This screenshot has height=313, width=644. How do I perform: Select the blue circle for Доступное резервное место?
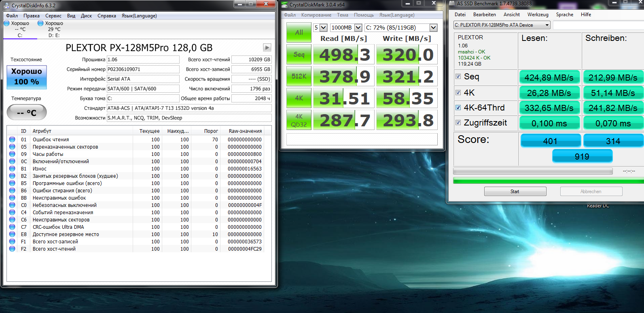[12, 234]
